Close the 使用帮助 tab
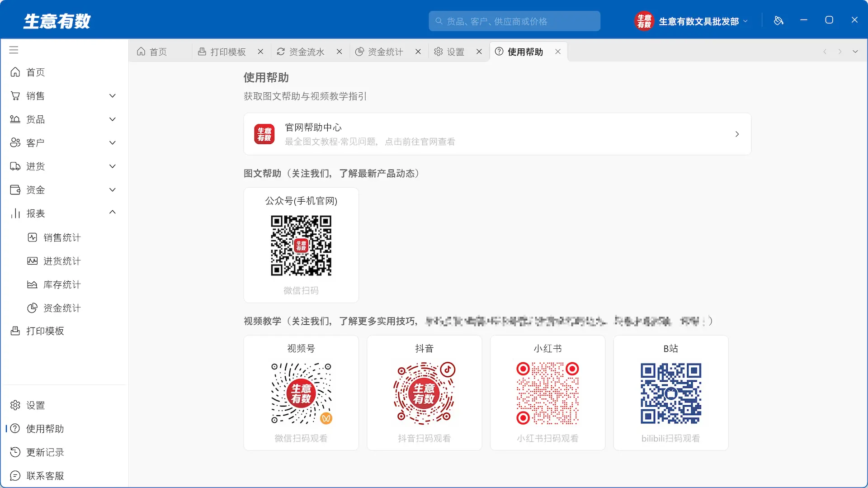This screenshot has width=868, height=488. click(x=558, y=52)
